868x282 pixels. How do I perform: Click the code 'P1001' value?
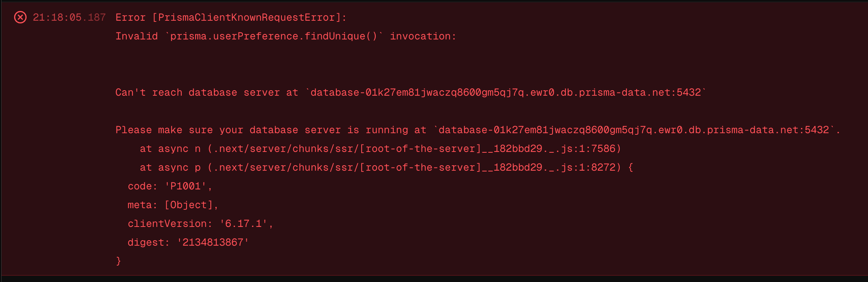[186, 186]
